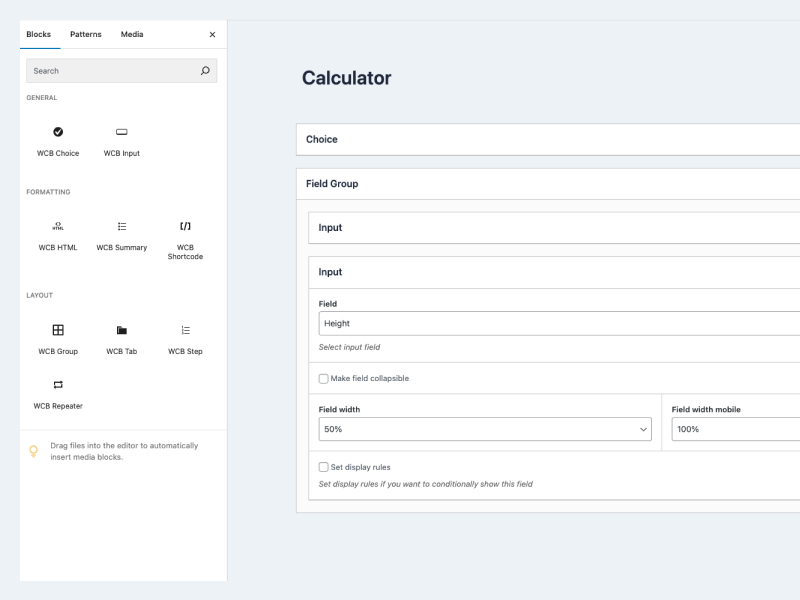
Task: Open the Field width mobile dropdown
Action: (x=735, y=429)
